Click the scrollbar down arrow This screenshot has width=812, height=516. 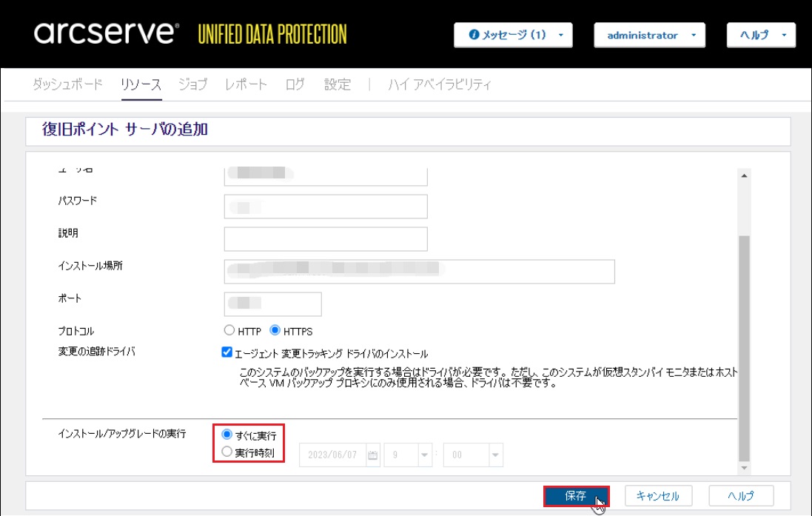(x=744, y=468)
